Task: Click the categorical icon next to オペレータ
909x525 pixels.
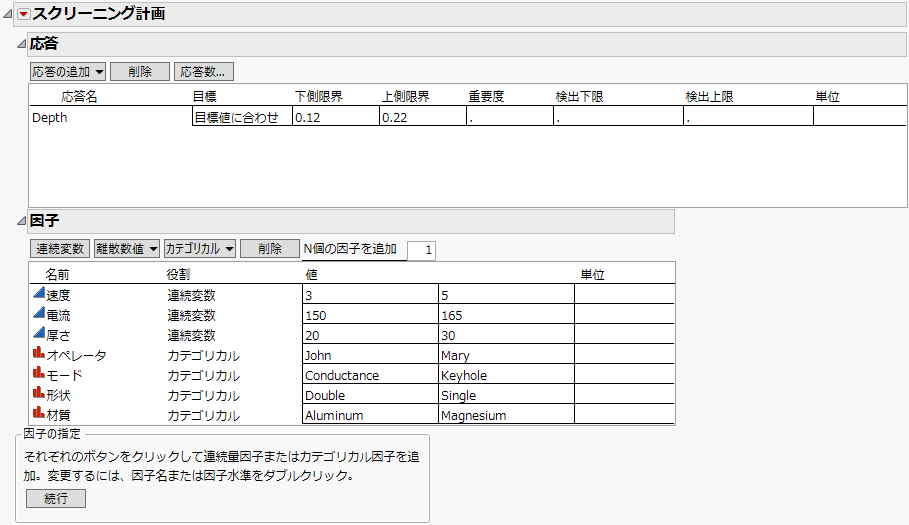Action: 39,352
